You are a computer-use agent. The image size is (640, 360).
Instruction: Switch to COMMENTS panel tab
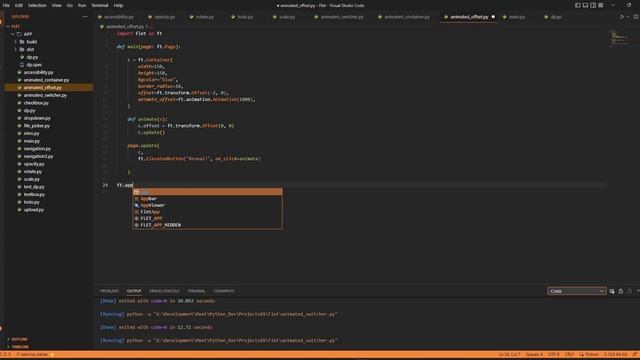[224, 291]
